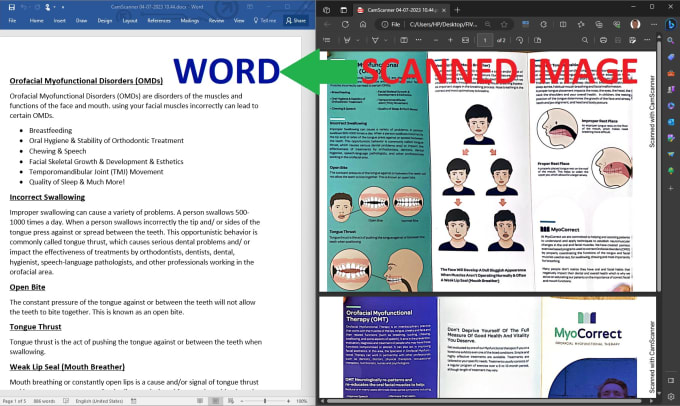The width and height of the screenshot is (680, 406).
Task: Rotate the PDF page
Action: point(520,40)
